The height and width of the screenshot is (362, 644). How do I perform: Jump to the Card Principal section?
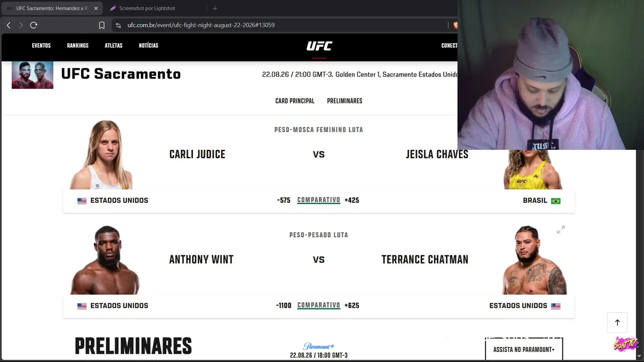pos(295,101)
